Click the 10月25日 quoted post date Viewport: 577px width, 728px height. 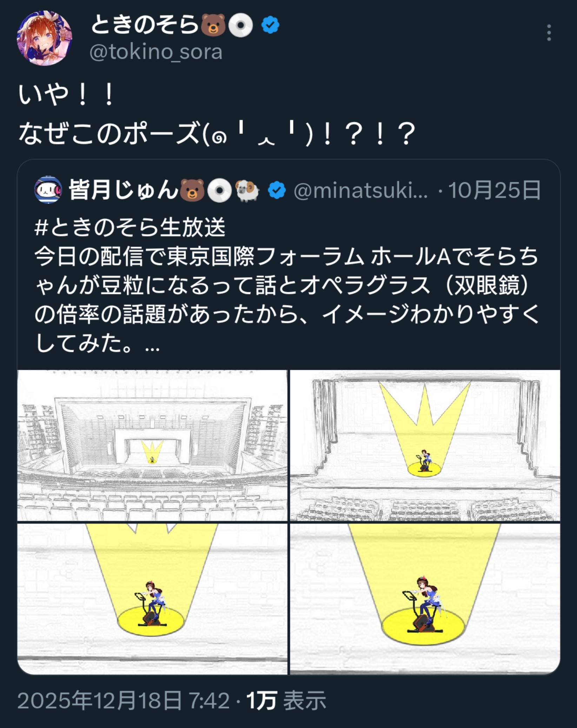coord(495,191)
